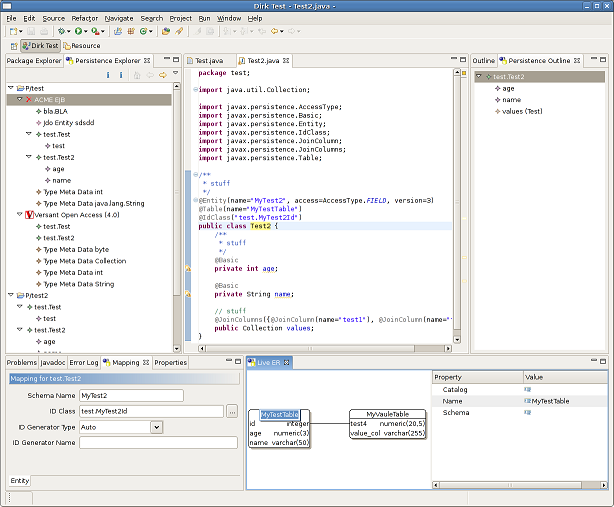Click the browse button next to ID Class
The image size is (614, 507).
[232, 411]
